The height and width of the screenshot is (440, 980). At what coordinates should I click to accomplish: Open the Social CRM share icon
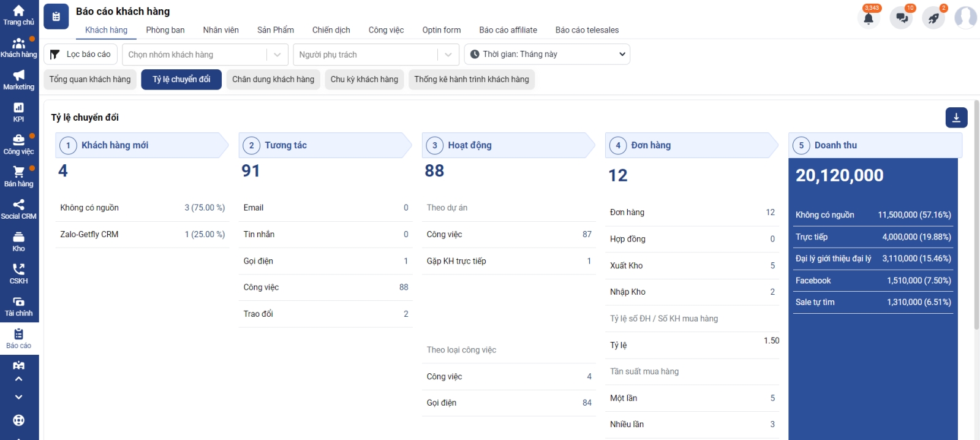click(x=18, y=209)
